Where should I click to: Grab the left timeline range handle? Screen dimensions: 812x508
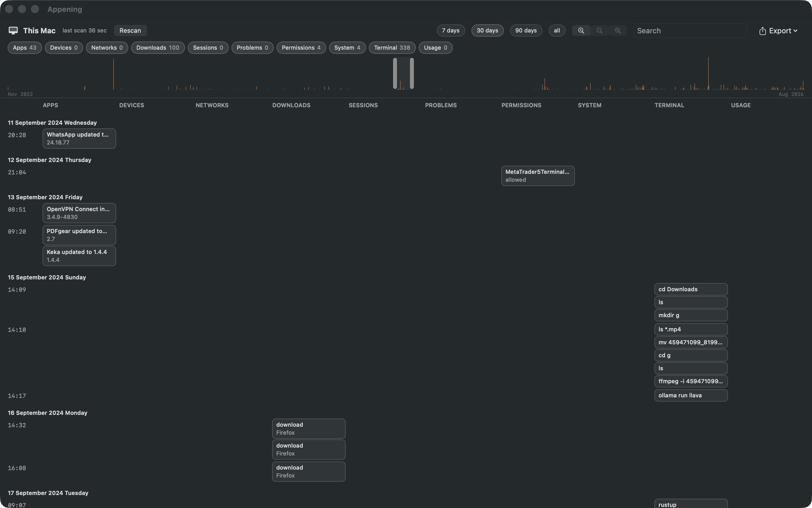click(395, 73)
